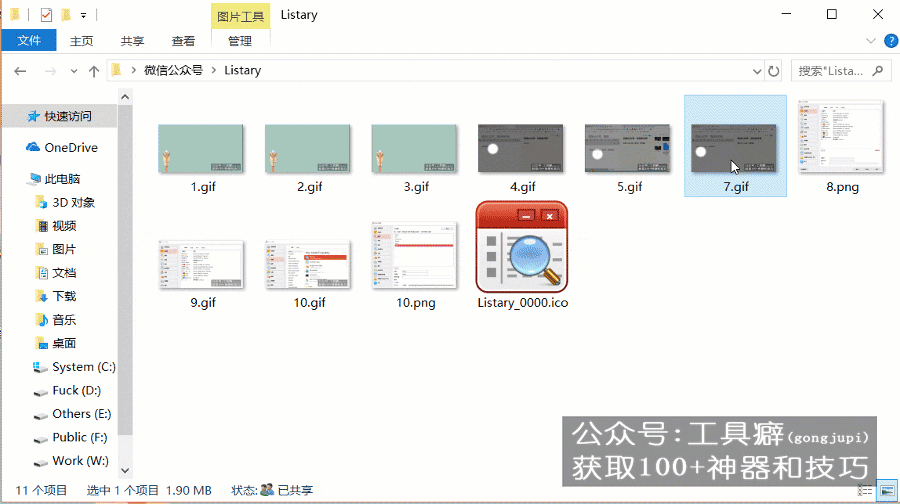900x504 pixels.
Task: Open 音乐 folder in sidebar
Action: (x=56, y=320)
